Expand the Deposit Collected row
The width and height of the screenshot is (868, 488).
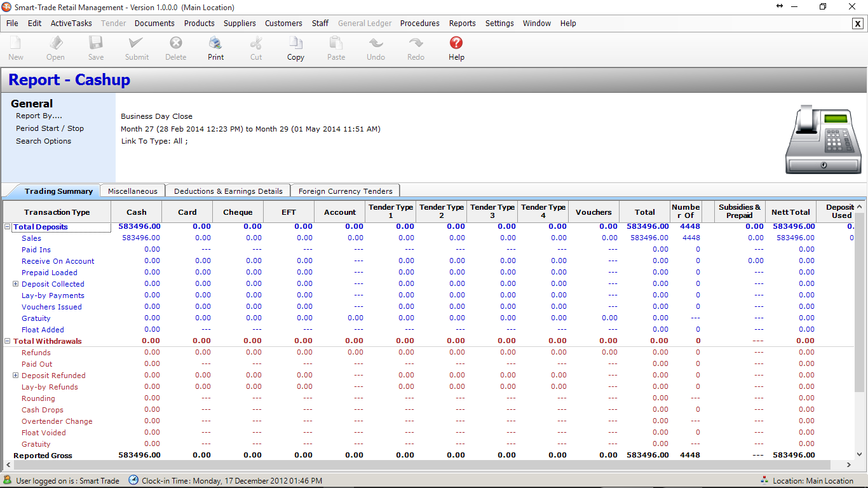(16, 284)
